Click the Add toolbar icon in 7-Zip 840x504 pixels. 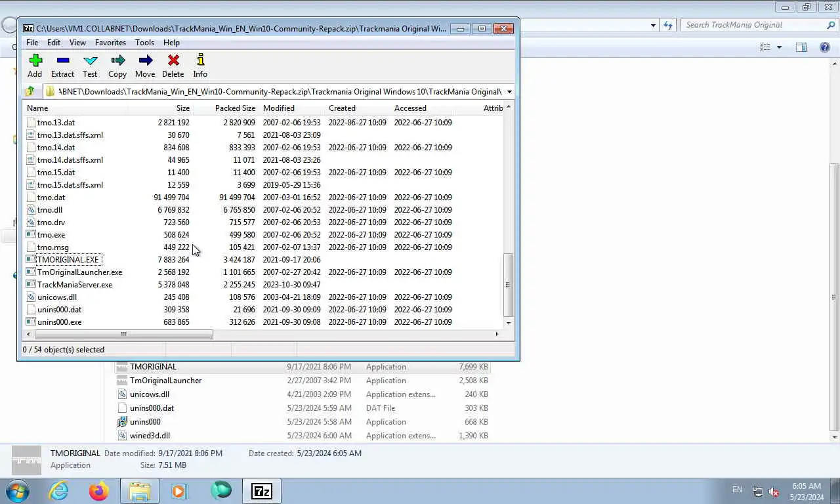click(x=35, y=60)
